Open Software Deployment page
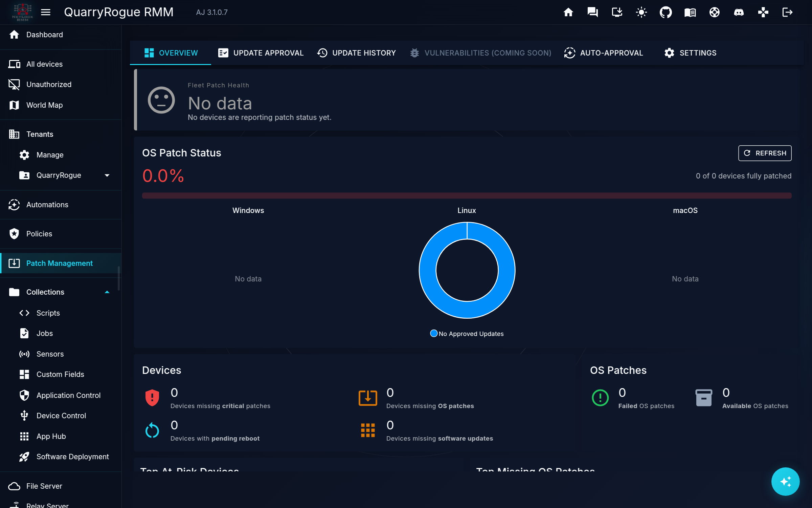This screenshot has width=812, height=508. pos(61,457)
